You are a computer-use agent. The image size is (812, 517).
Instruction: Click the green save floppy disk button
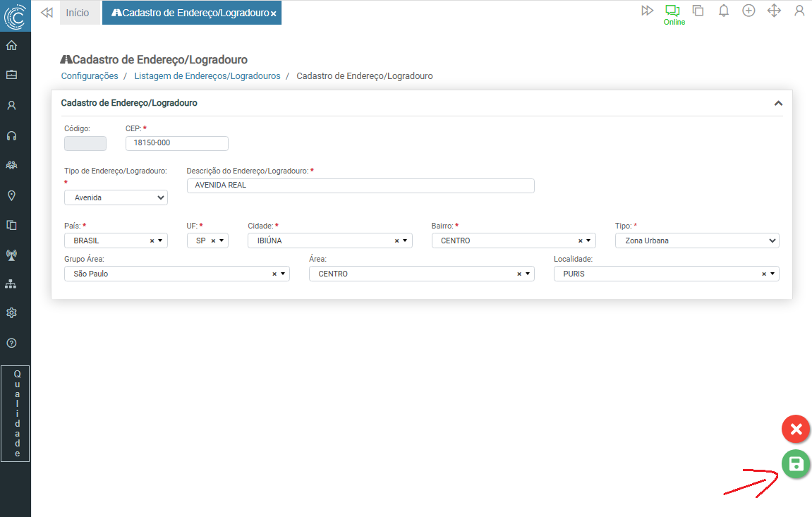pyautogui.click(x=796, y=464)
